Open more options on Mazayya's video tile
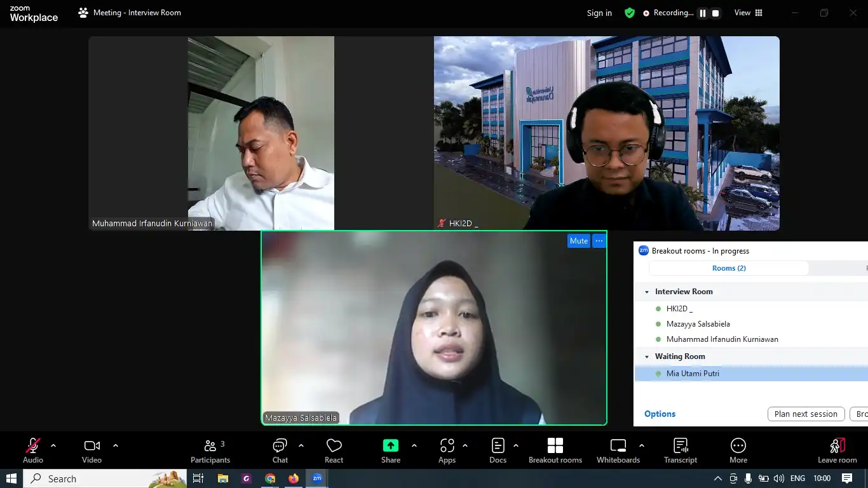 599,241
